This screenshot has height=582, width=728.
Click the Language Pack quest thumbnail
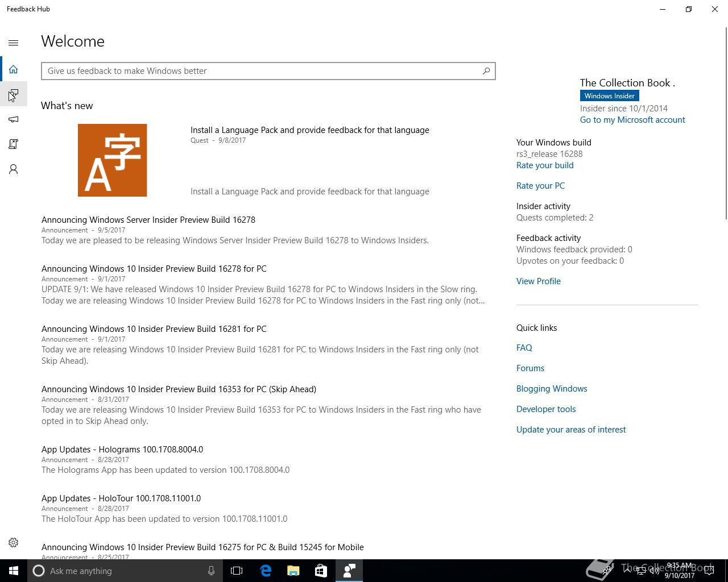pos(113,160)
